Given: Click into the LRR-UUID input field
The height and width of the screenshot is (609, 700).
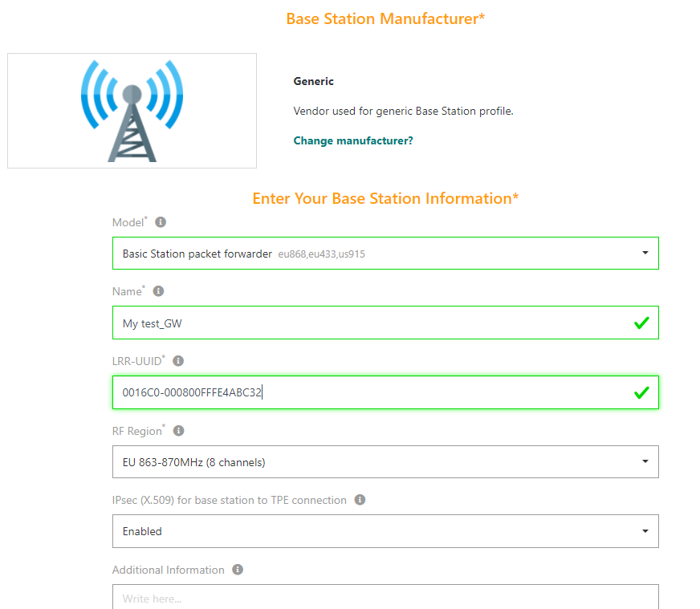Looking at the screenshot, I should click(x=369, y=392).
